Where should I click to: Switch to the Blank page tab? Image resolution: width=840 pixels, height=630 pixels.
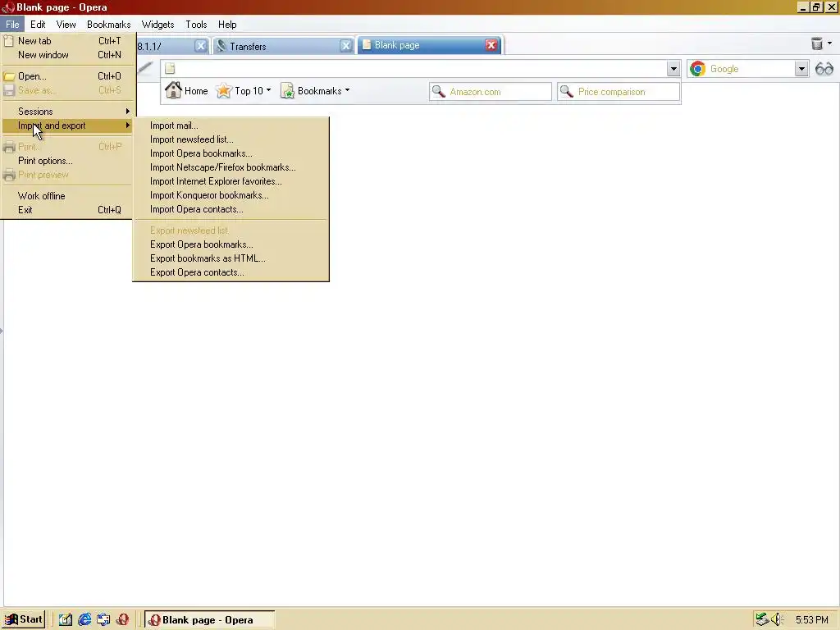pyautogui.click(x=428, y=45)
